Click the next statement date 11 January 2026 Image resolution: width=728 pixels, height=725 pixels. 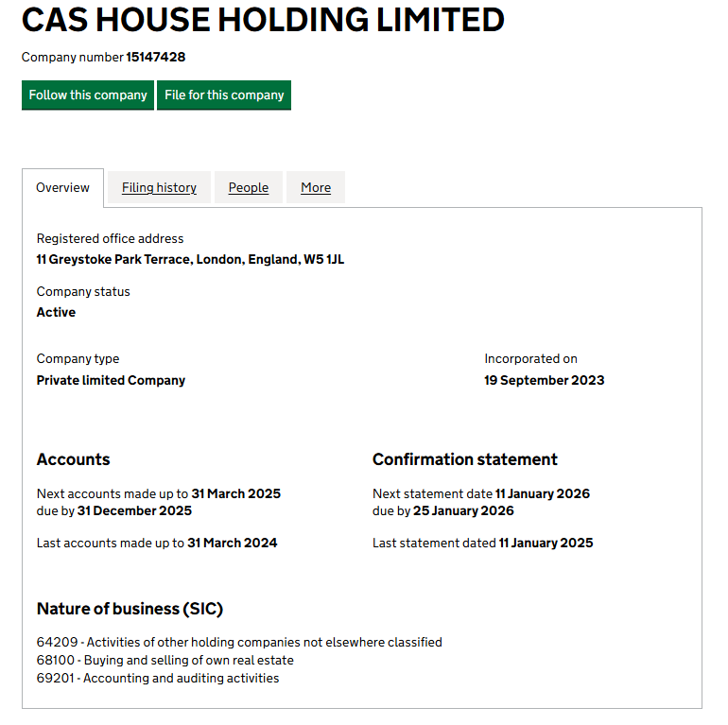542,493
